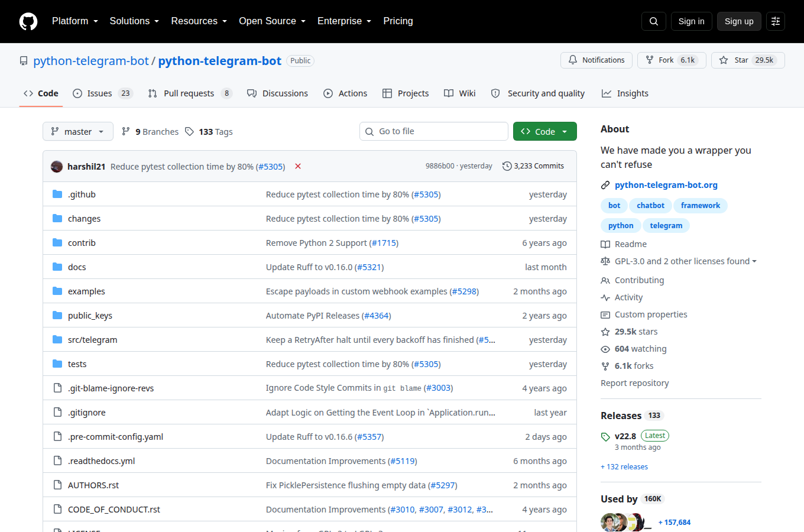Expand the Resources menu
This screenshot has width=804, height=532.
coord(199,21)
